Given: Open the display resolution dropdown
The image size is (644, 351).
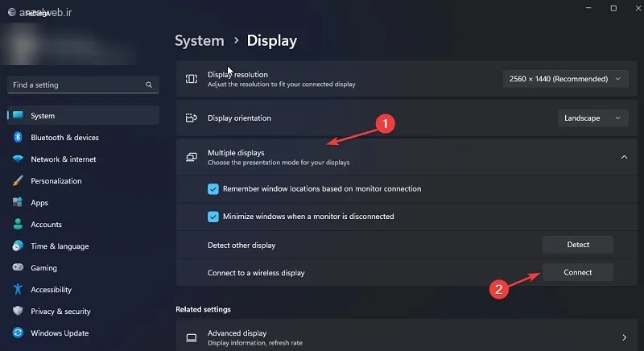Looking at the screenshot, I should click(566, 79).
